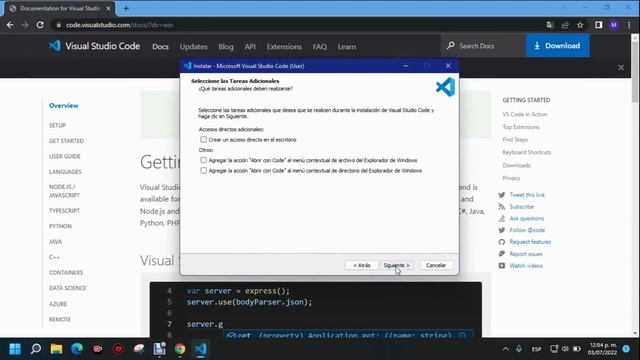Click the translate page icon in address bar
The width and height of the screenshot is (640, 360).
tap(550, 25)
